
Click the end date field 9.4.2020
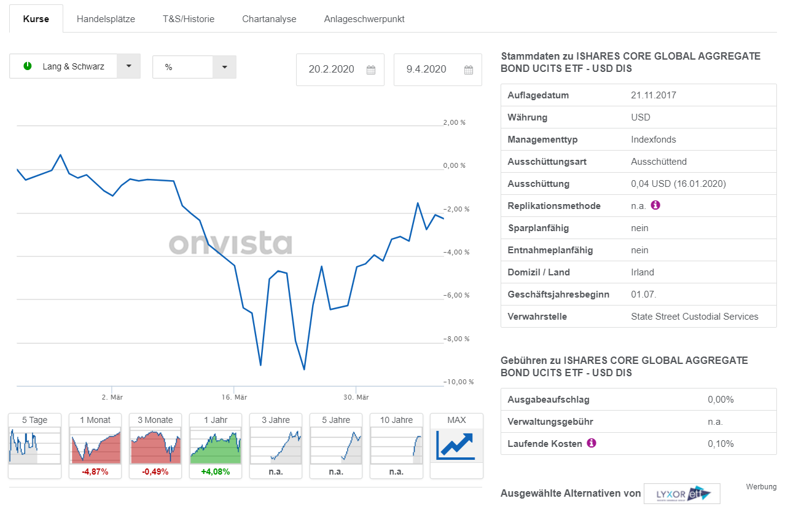426,69
